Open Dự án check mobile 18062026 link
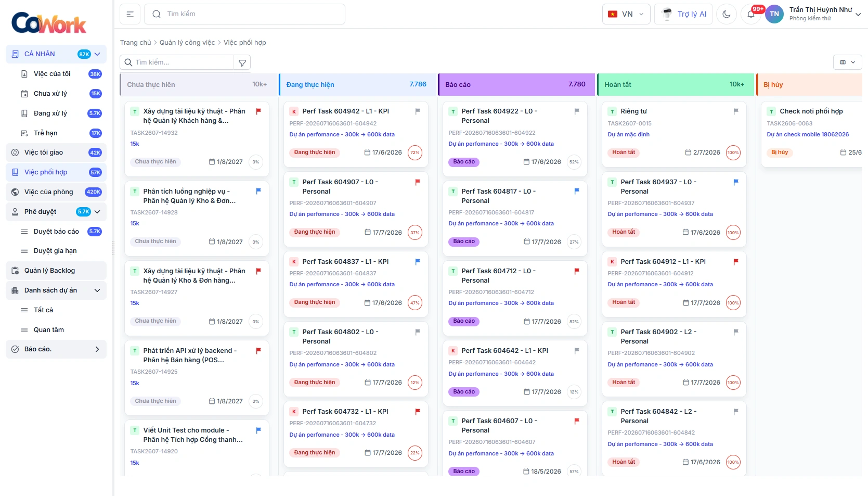 coord(808,134)
